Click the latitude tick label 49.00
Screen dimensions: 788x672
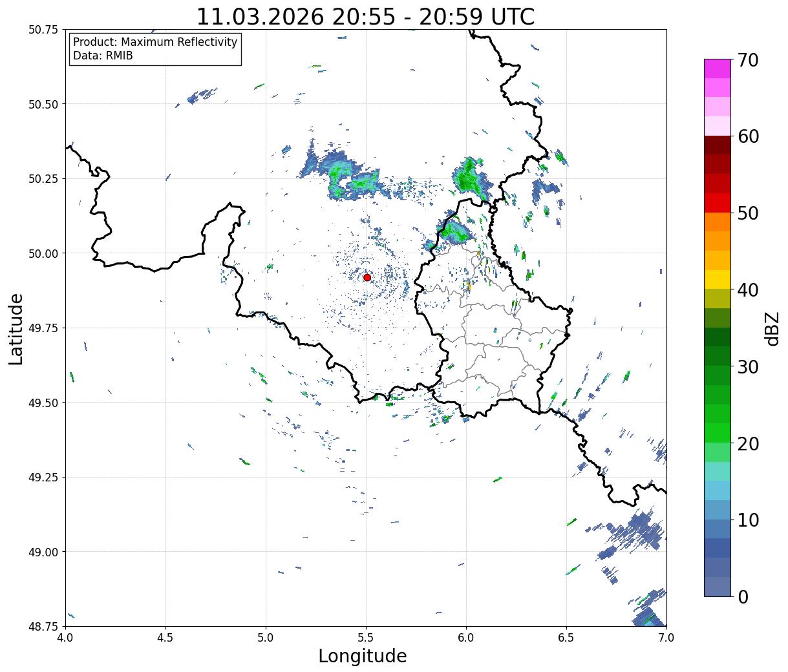43,552
